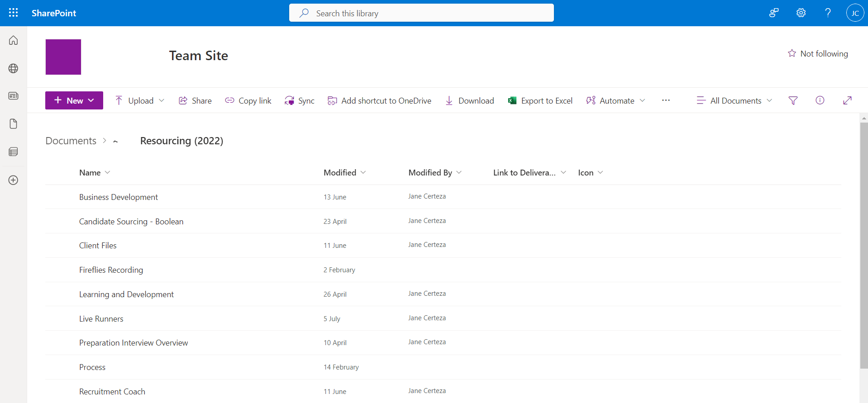This screenshot has width=868, height=403.
Task: Click the Create plus icon in sidebar
Action: [14, 180]
